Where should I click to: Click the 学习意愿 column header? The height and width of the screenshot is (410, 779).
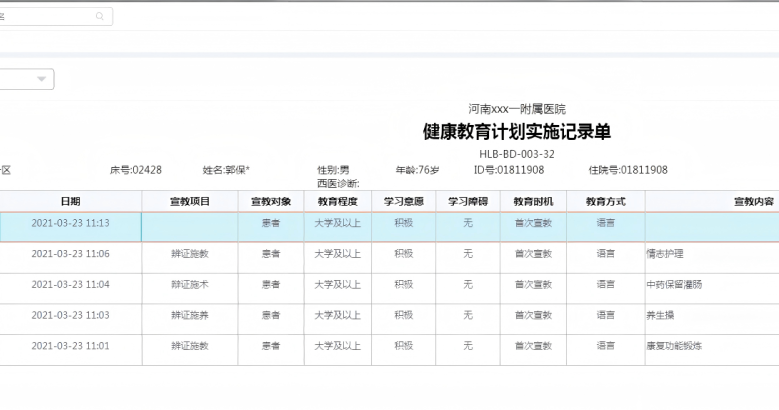tap(403, 201)
